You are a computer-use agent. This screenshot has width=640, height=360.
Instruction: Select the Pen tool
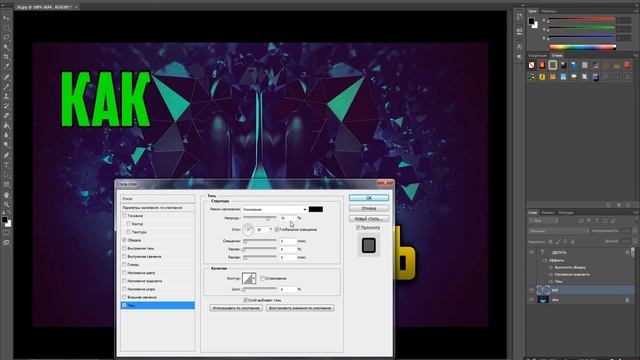[6, 155]
